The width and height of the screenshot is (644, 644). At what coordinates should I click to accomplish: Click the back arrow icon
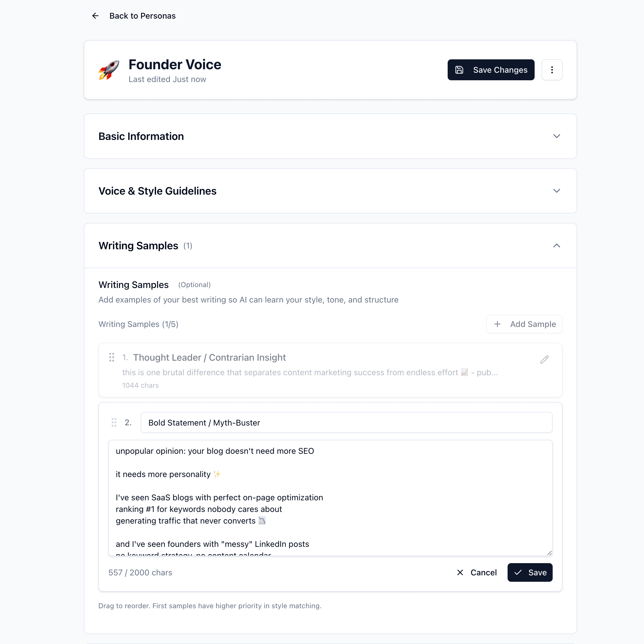click(x=95, y=16)
